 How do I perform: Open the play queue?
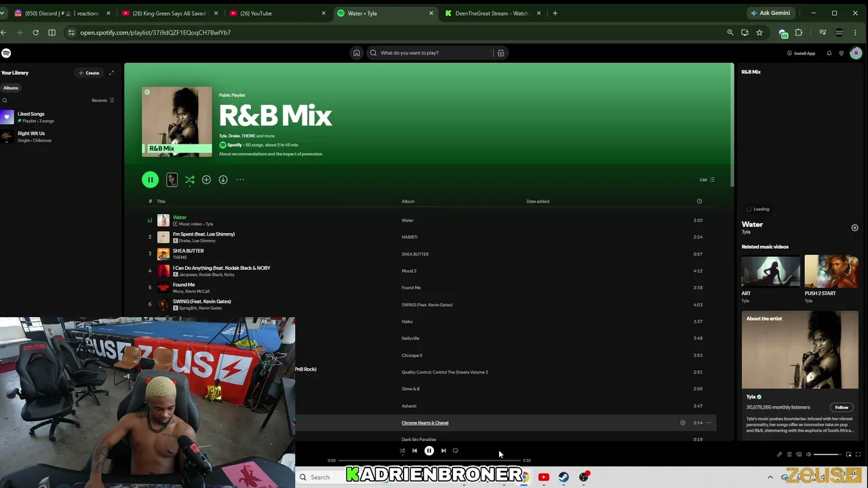coord(789,454)
